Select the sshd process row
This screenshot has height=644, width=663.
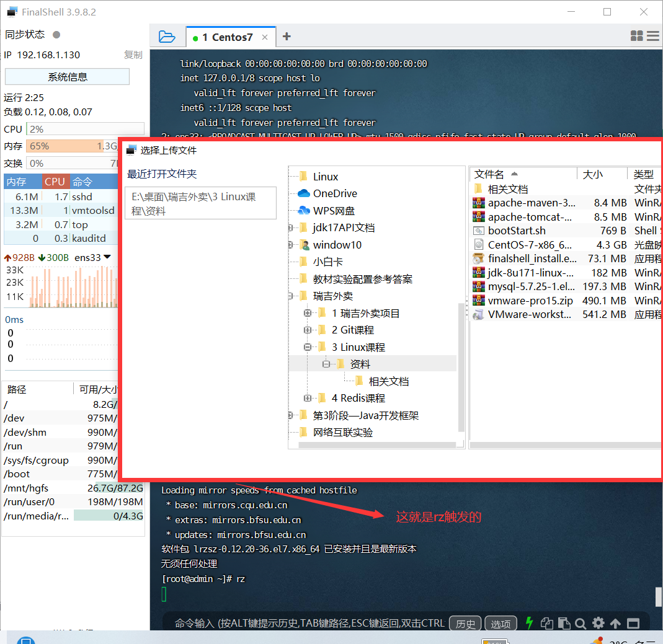[x=61, y=196]
